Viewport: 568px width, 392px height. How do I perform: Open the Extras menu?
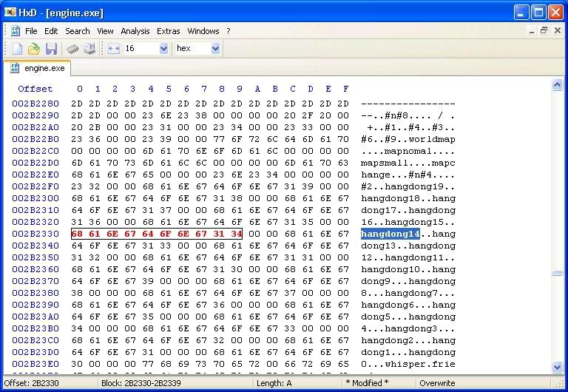click(168, 31)
